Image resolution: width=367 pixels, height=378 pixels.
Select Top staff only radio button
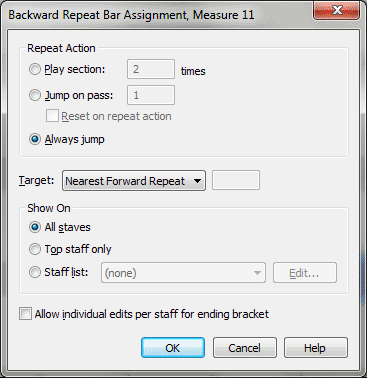pos(35,249)
